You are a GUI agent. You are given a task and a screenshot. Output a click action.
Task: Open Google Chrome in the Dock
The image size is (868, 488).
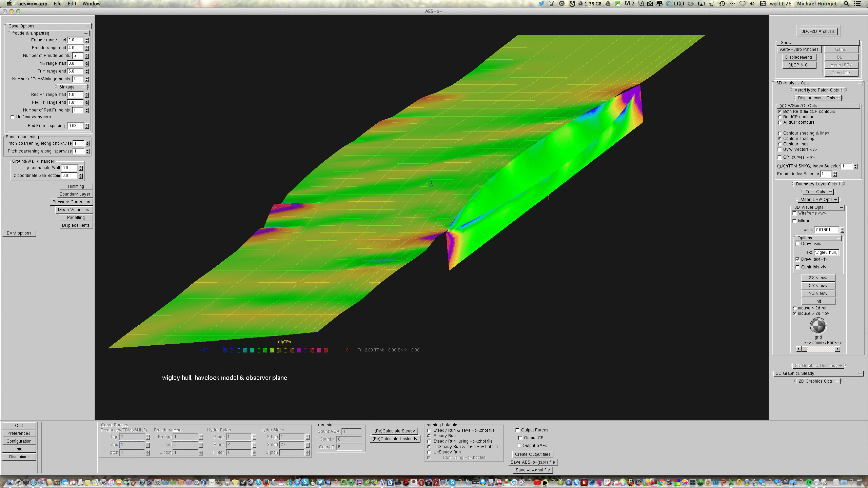(x=661, y=482)
